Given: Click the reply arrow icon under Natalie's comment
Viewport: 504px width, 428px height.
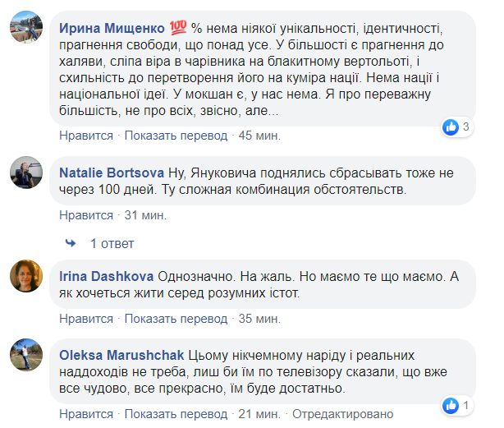Looking at the screenshot, I should [x=71, y=243].
